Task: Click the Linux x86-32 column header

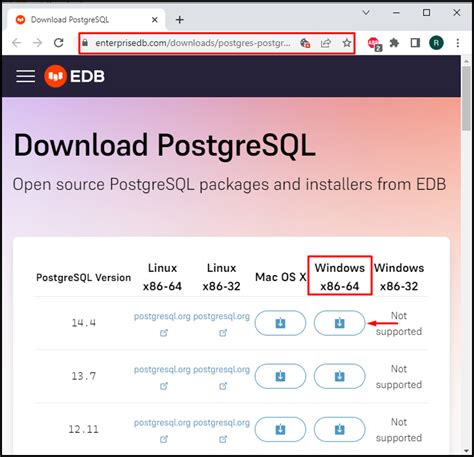Action: point(221,277)
